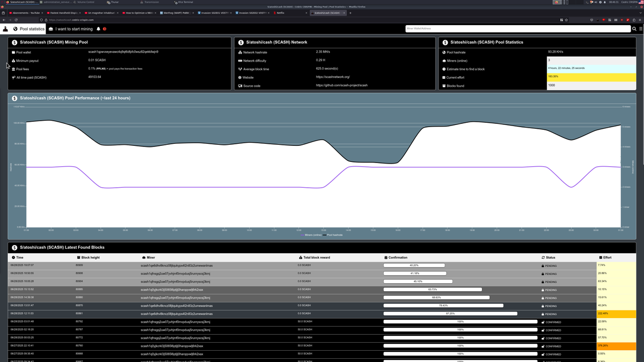The image size is (644, 362).
Task: Open the site hamburger menu beside search
Action: pos(640,29)
